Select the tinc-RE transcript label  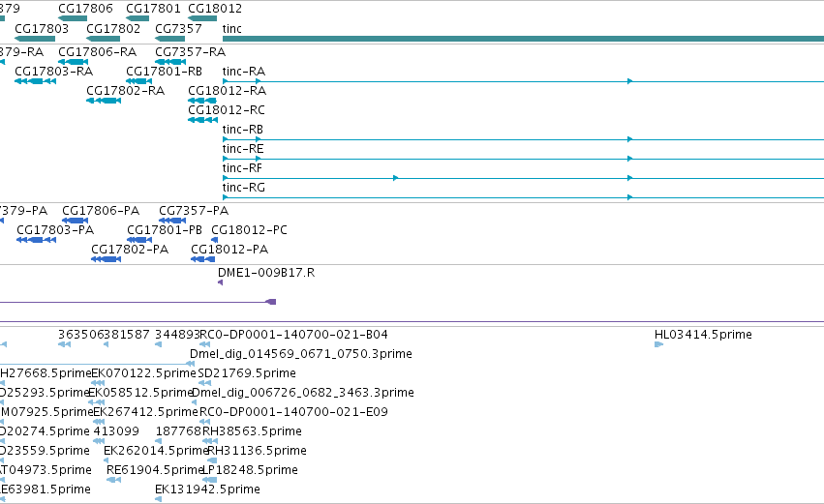(243, 149)
